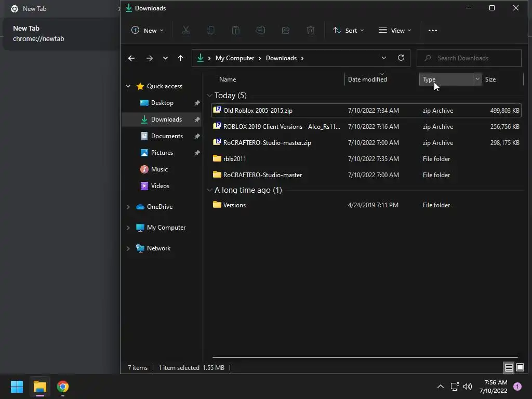532x399 pixels.
Task: Select ROBLOX 2019 Client Versions zip
Action: click(366, 127)
